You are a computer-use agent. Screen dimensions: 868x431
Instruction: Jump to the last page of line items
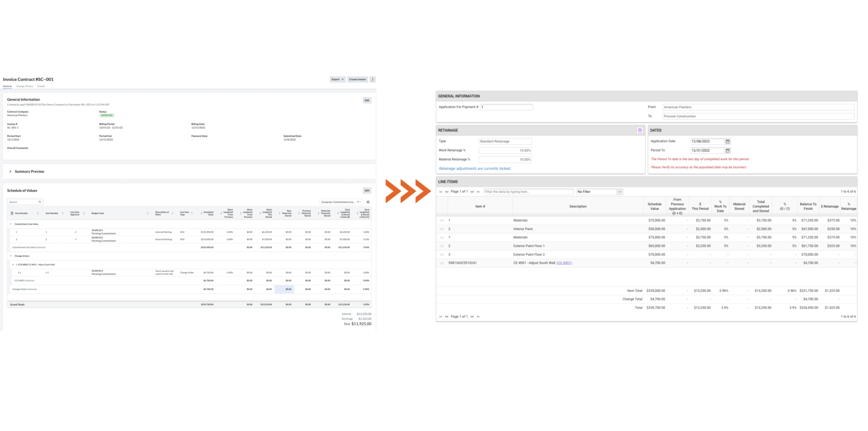478,192
